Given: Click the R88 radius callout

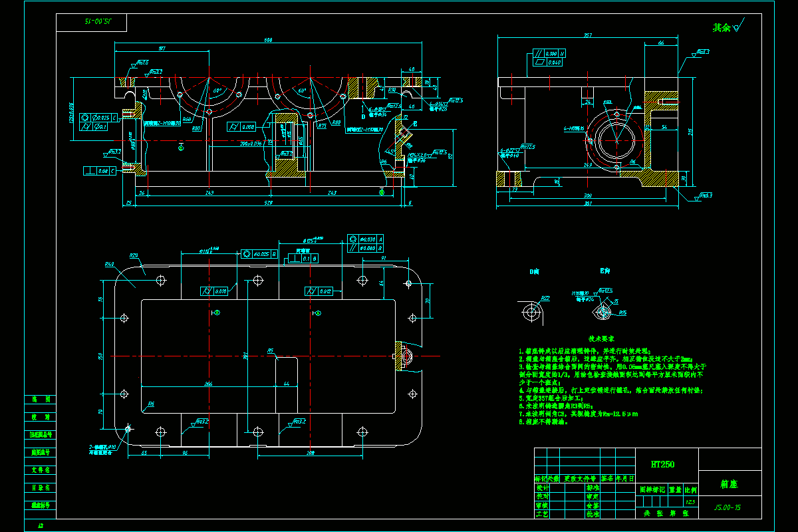Looking at the screenshot, I should (x=336, y=122).
